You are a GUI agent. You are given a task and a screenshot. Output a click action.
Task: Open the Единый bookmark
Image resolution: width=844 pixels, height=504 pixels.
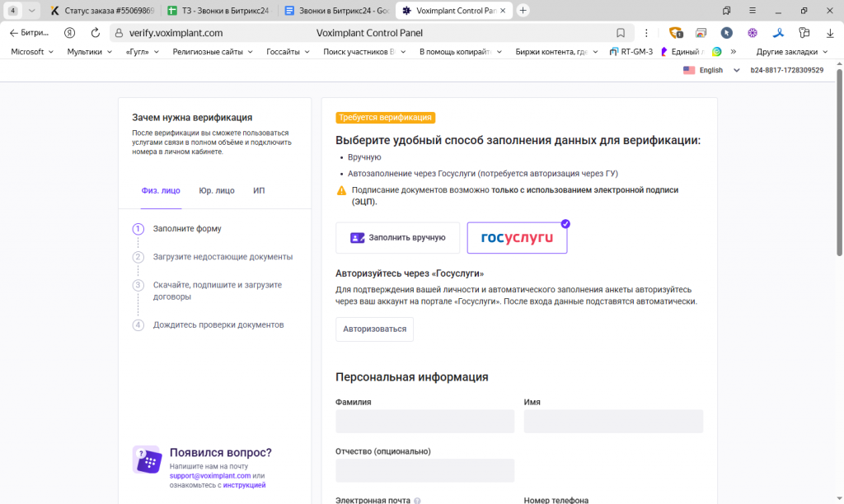[682, 52]
